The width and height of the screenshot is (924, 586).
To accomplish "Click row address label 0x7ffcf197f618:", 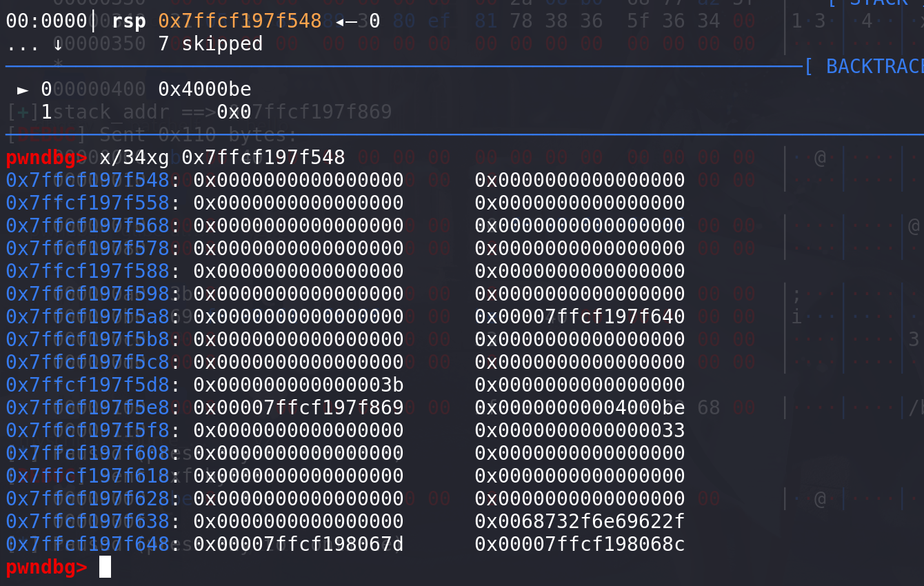I will (x=93, y=476).
